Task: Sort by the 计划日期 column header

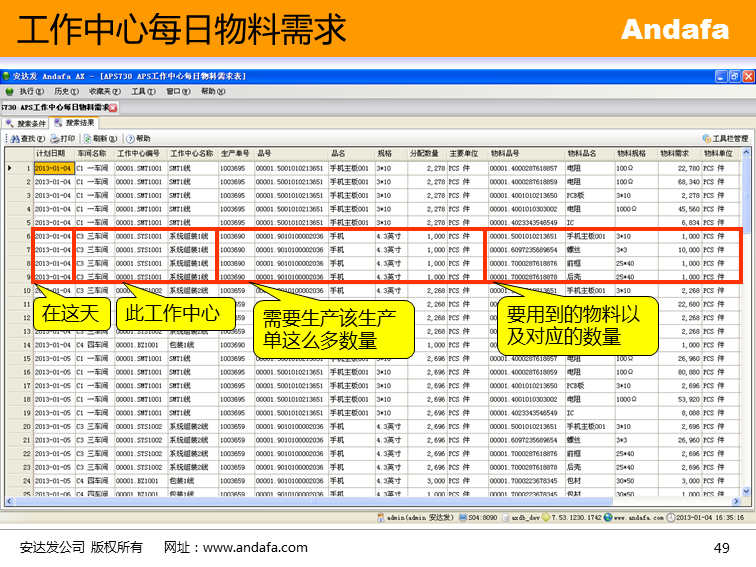Action: (x=53, y=154)
